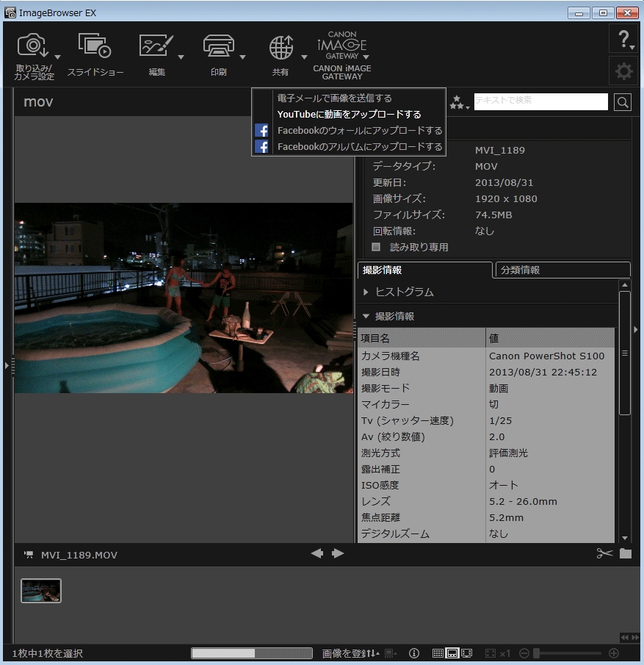Switch to thumbnail grid view mode
Screen dimensions: 644x665
(438, 653)
